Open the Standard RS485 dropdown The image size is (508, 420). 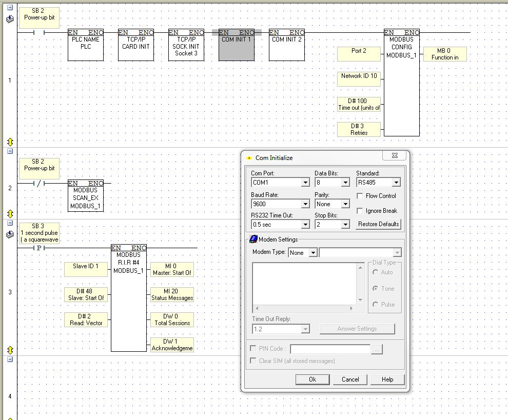click(396, 183)
